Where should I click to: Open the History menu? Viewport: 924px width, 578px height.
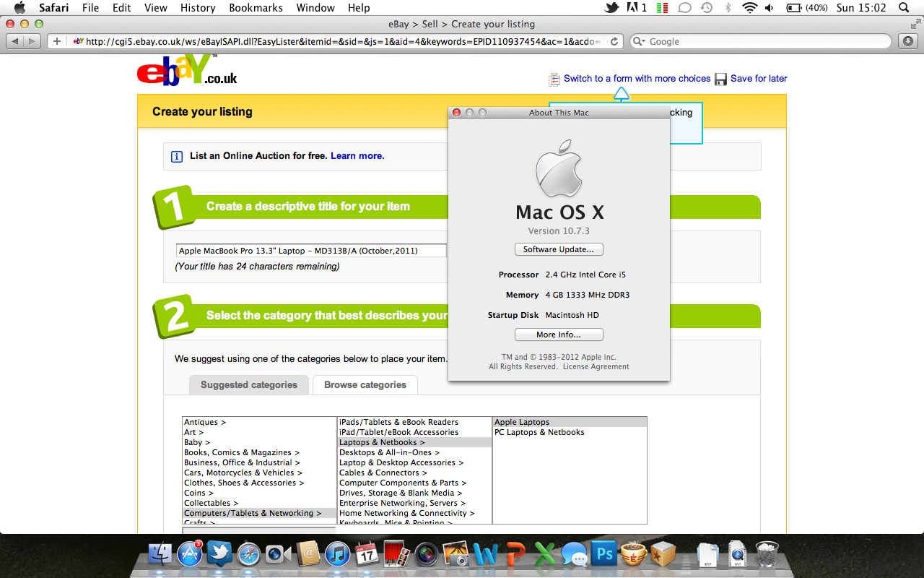click(x=198, y=8)
